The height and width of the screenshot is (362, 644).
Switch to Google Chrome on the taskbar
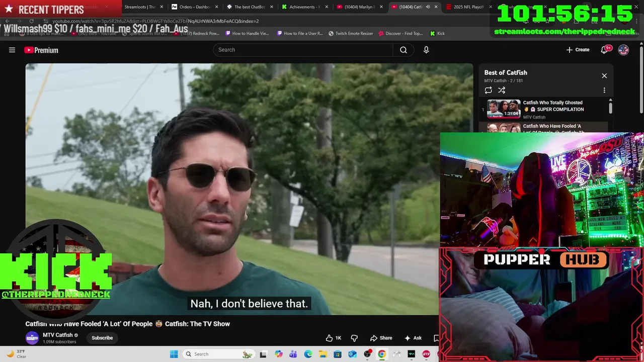tap(382, 354)
